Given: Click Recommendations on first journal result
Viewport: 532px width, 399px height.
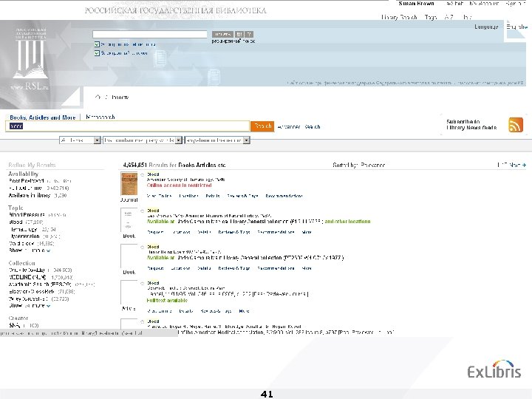Looking at the screenshot, I should click(284, 196).
